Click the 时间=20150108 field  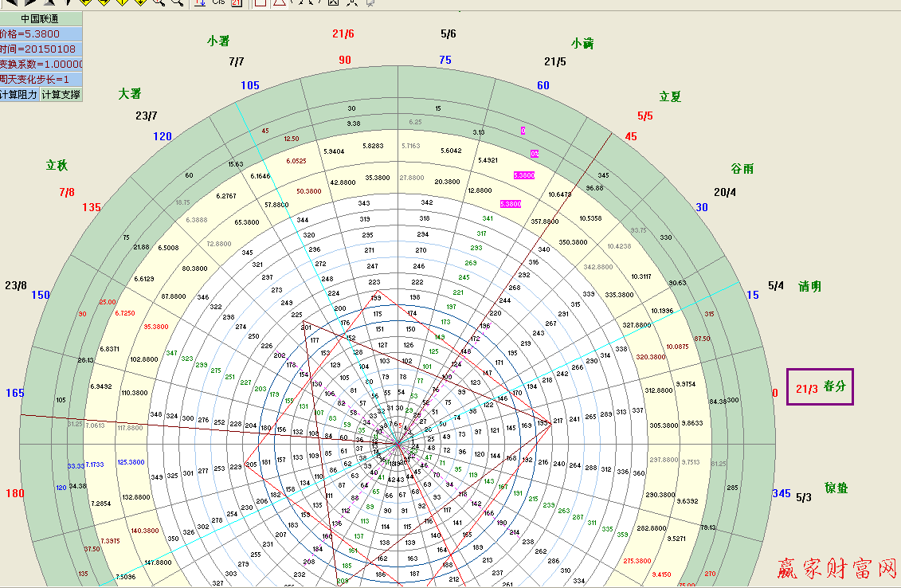coord(41,49)
